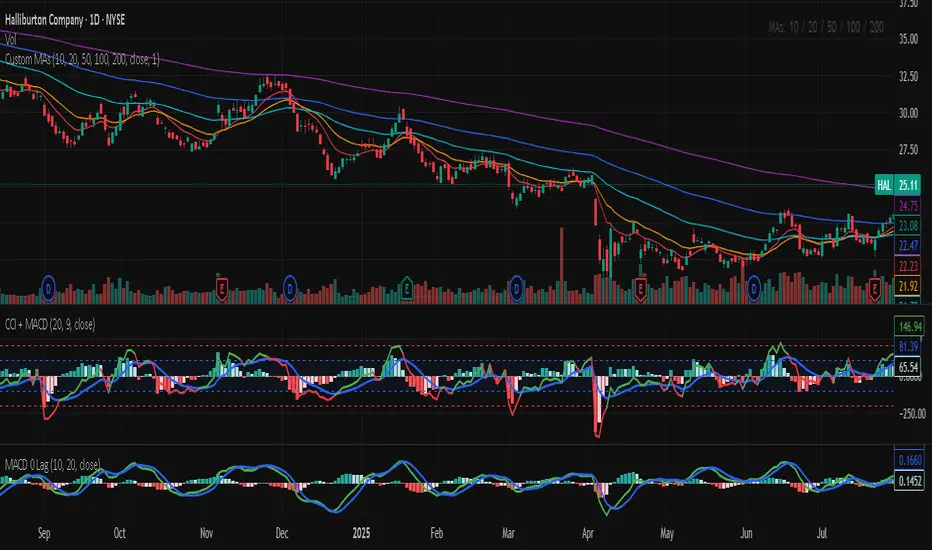Click the orange 21.92 moving average label
The width and height of the screenshot is (932, 550).
click(908, 286)
